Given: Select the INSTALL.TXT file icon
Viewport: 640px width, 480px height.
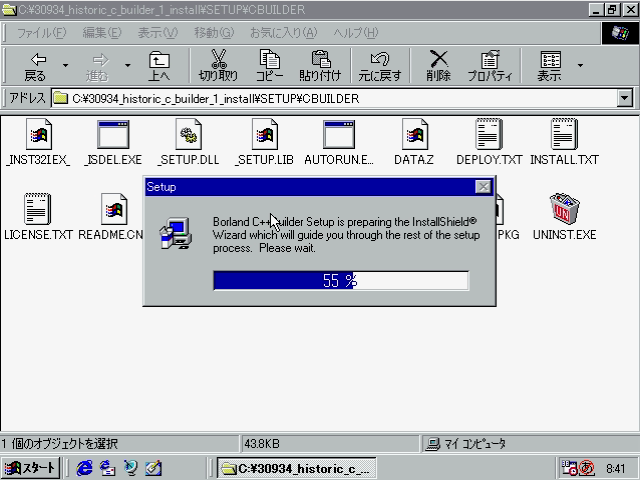Looking at the screenshot, I should (564, 134).
